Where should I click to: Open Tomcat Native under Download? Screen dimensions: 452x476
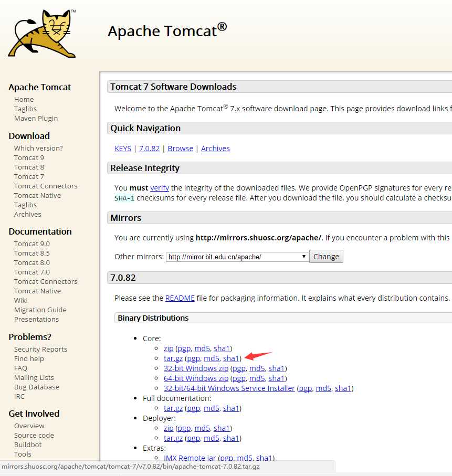[x=37, y=196]
